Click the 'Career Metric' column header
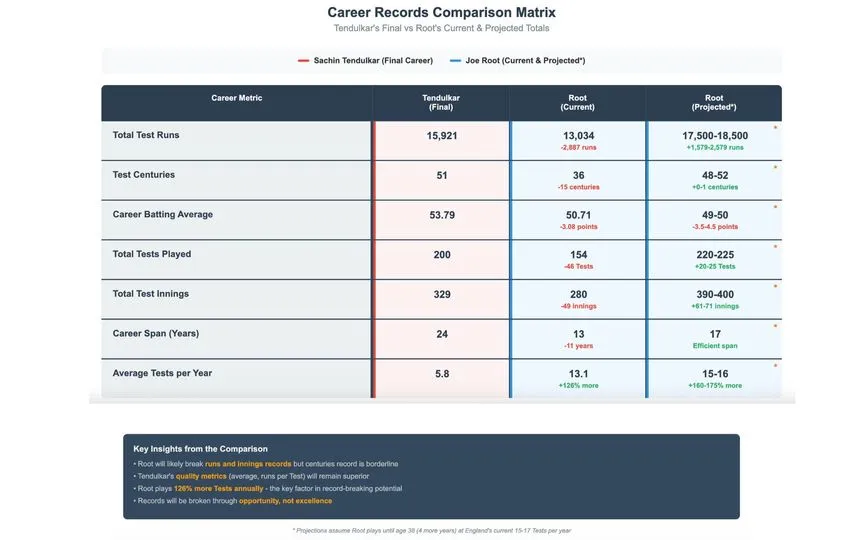864x540 pixels. click(x=236, y=98)
